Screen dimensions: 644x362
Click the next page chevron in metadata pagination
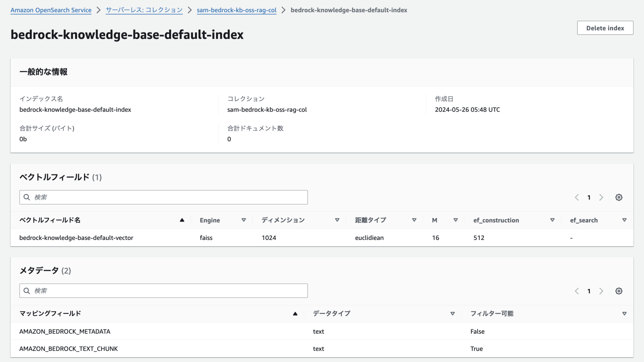601,291
